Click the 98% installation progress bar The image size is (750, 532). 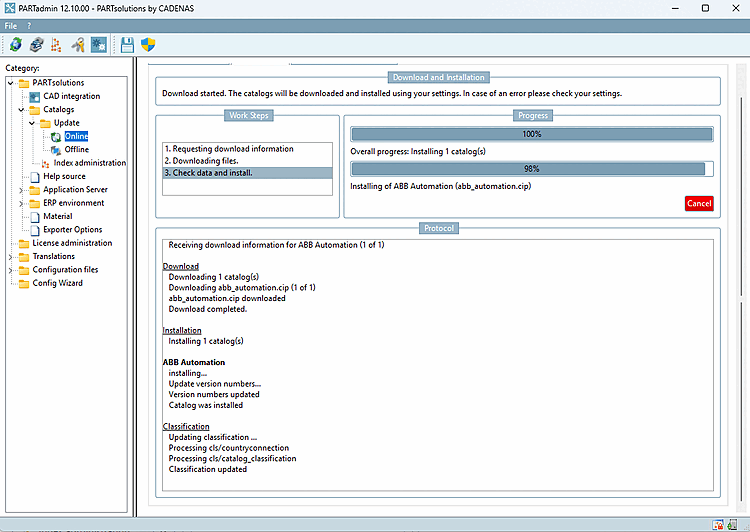[531, 169]
